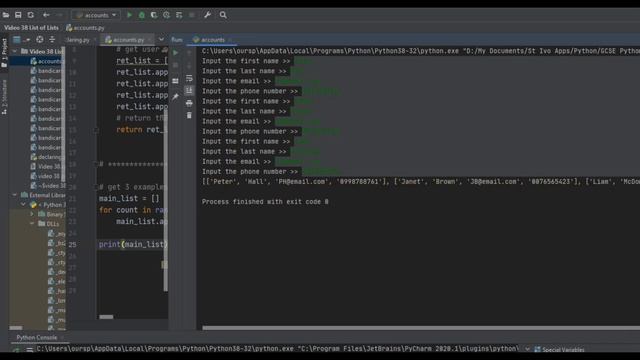
Task: Run accounts with the green play icon in the main toolbar
Action: point(129,15)
